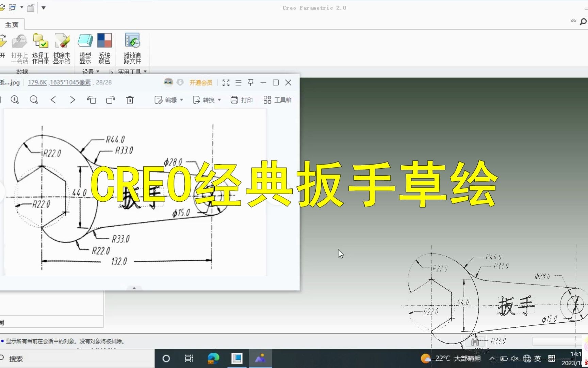
Task: Delete the current image via trash icon
Action: pos(130,100)
